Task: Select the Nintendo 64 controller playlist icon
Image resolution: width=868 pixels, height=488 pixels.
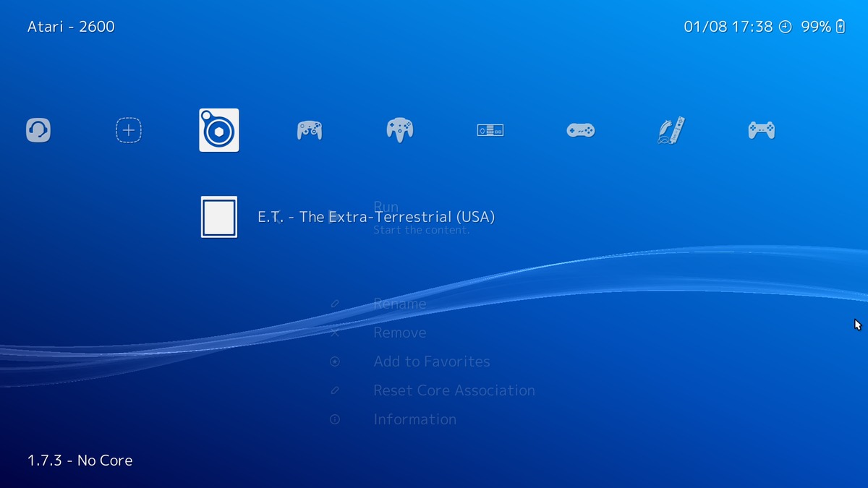Action: tap(400, 130)
